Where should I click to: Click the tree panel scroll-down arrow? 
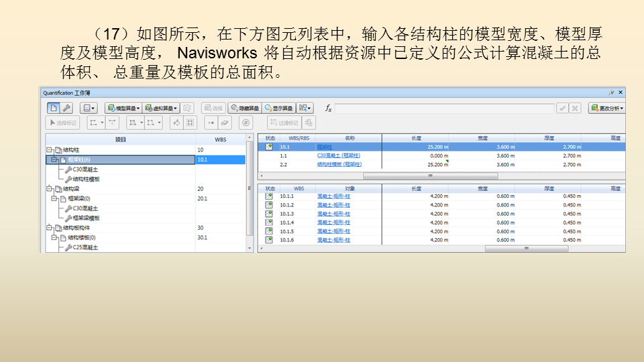click(x=250, y=248)
